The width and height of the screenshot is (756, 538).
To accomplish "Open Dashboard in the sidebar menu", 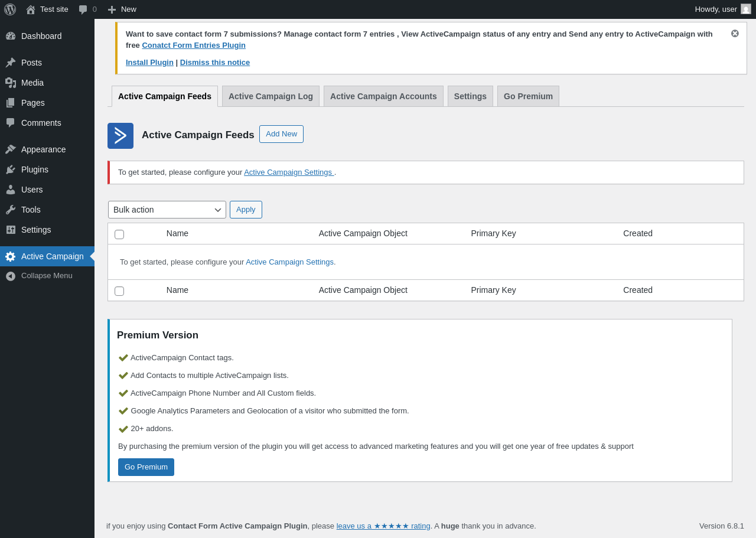I will (x=47, y=36).
